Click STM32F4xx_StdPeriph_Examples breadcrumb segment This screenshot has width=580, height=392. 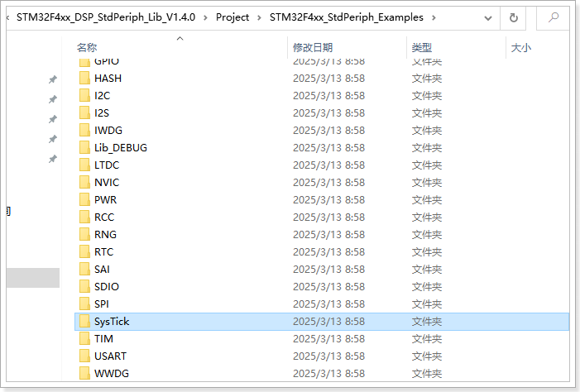click(x=346, y=17)
